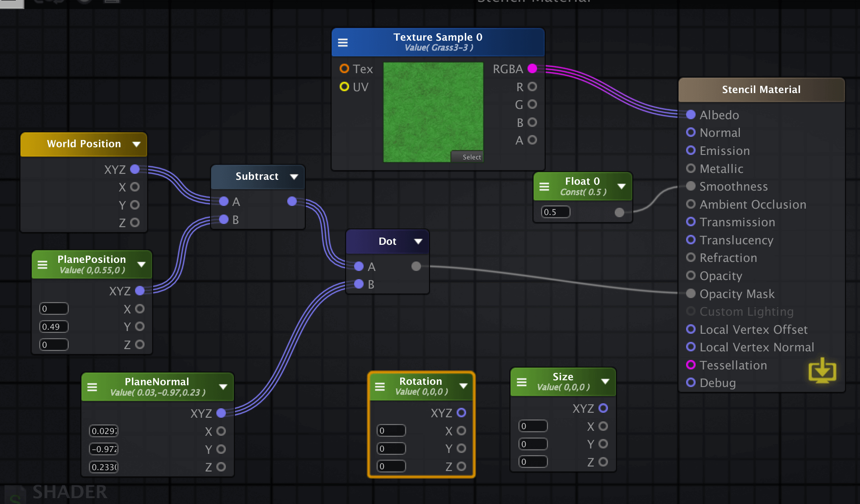Click Subtract node output port
The image size is (860, 504).
click(292, 201)
